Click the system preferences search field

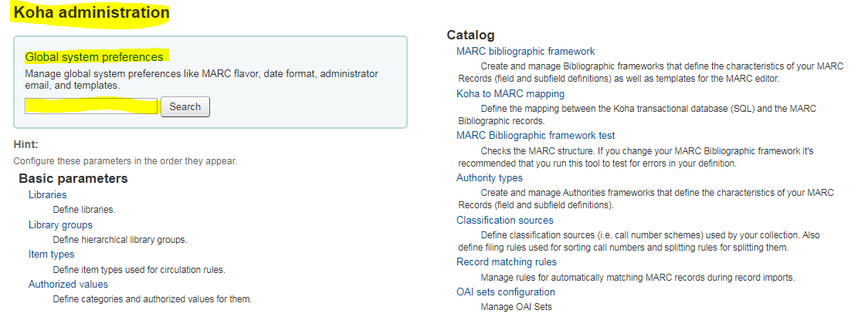click(91, 106)
